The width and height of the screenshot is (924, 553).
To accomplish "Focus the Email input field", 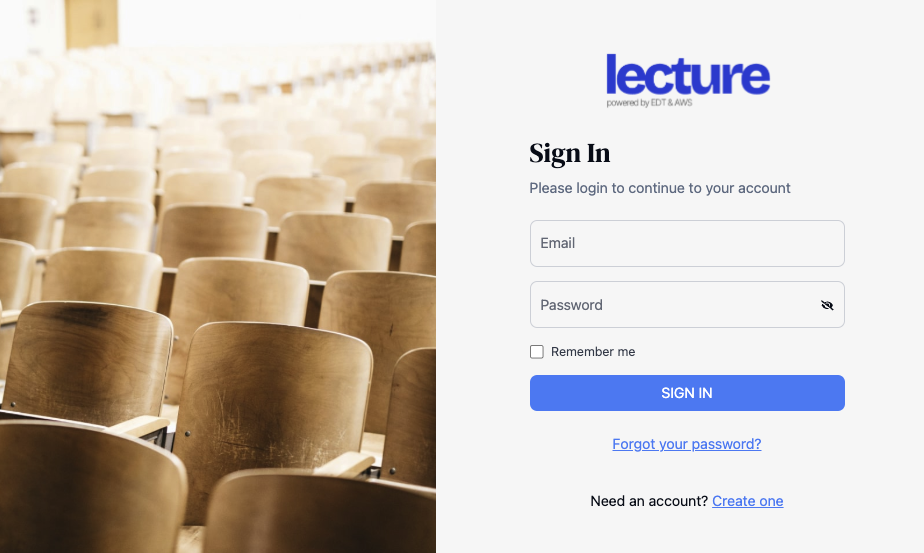I will coord(687,243).
